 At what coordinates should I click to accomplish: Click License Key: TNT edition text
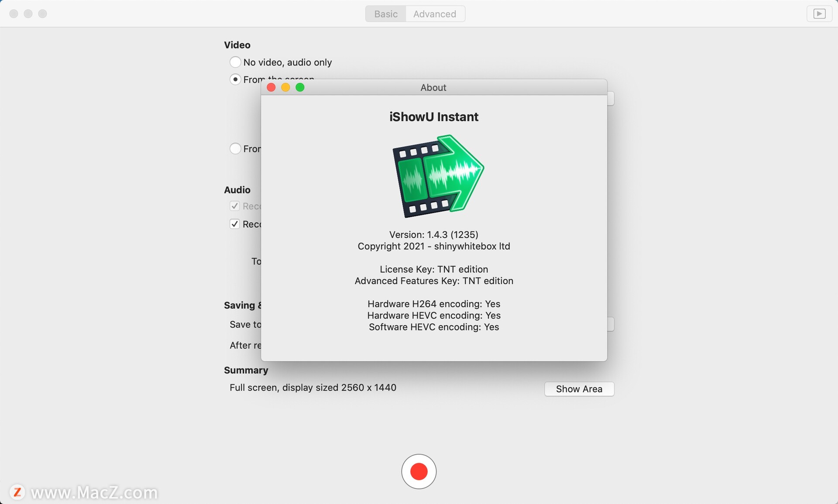tap(434, 269)
